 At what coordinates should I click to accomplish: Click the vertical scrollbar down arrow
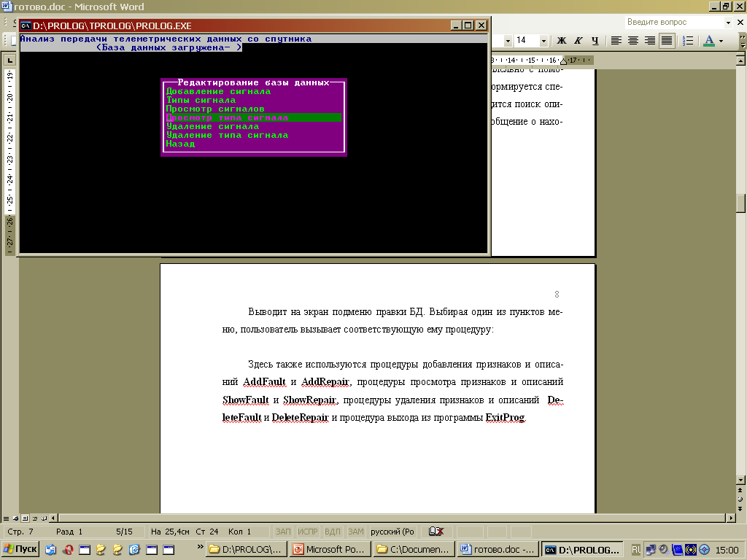[x=740, y=480]
